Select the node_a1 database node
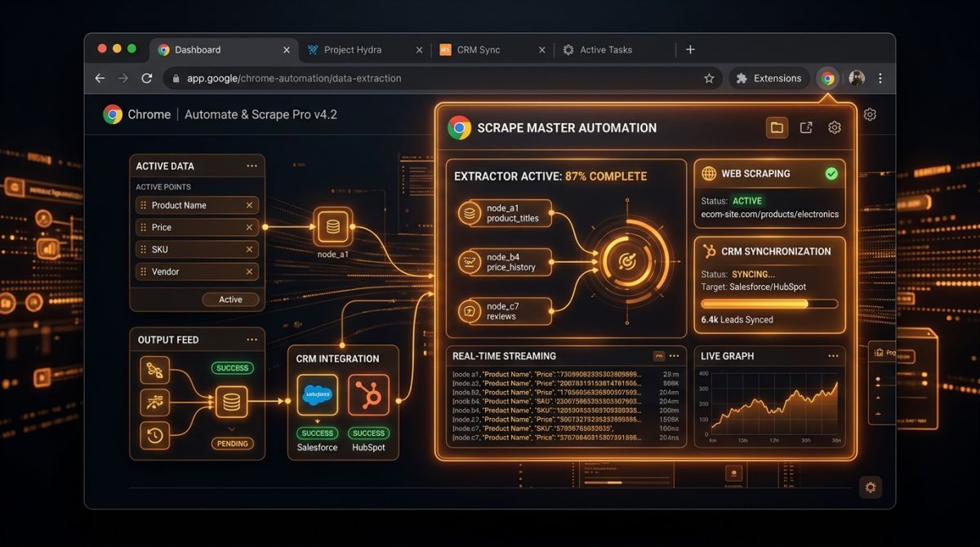The width and height of the screenshot is (980, 547). pos(332,227)
